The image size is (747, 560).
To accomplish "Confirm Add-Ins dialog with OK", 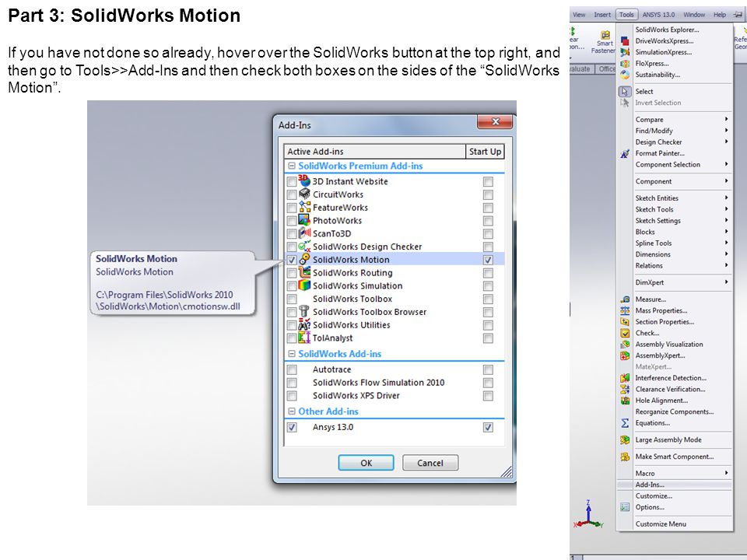I will click(x=366, y=463).
